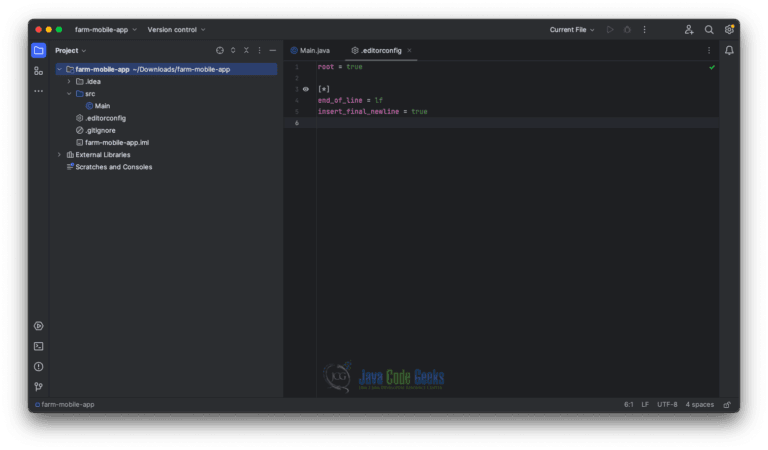Select Main class in project tree

[98, 106]
